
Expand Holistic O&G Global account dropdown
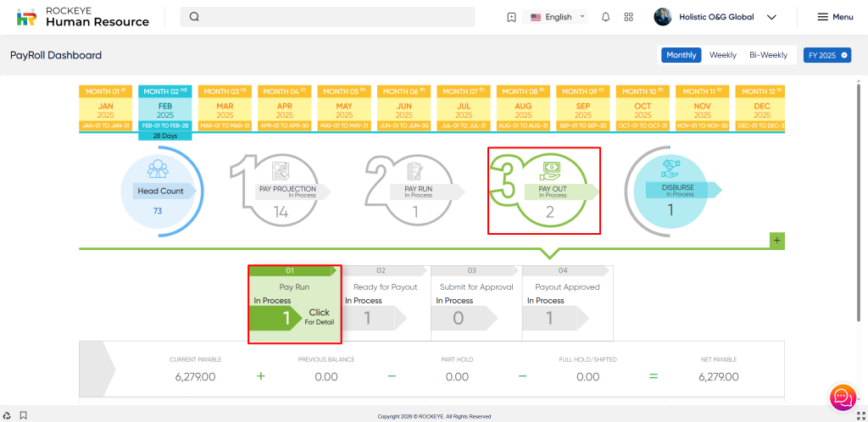(771, 17)
